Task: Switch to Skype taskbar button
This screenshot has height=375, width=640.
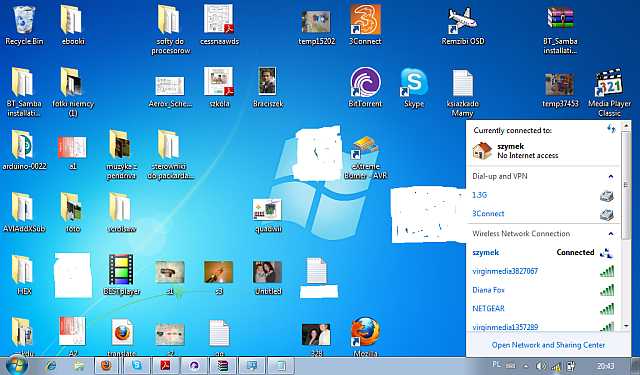Action: [x=136, y=366]
